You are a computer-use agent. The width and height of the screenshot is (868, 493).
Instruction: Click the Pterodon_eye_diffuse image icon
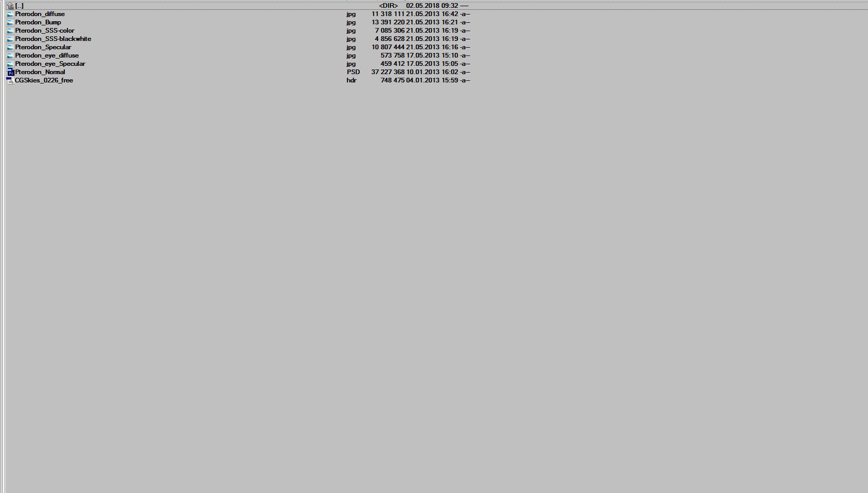[x=10, y=55]
